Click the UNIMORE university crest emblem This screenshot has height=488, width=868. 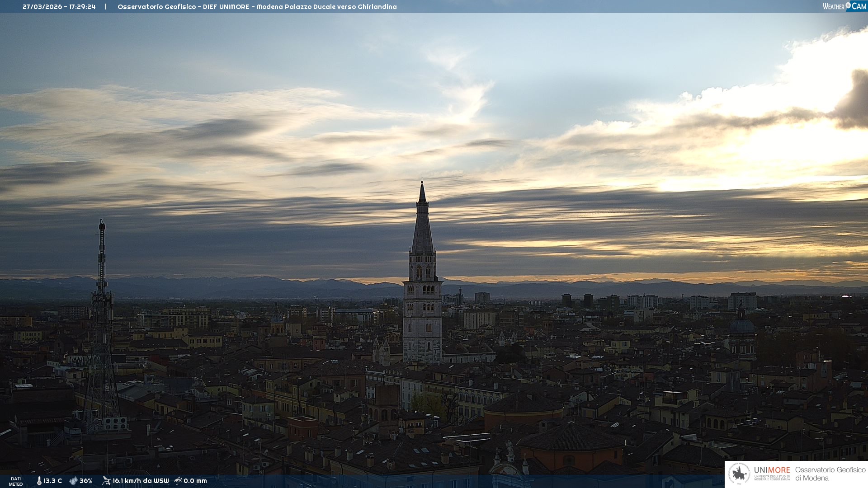point(740,474)
